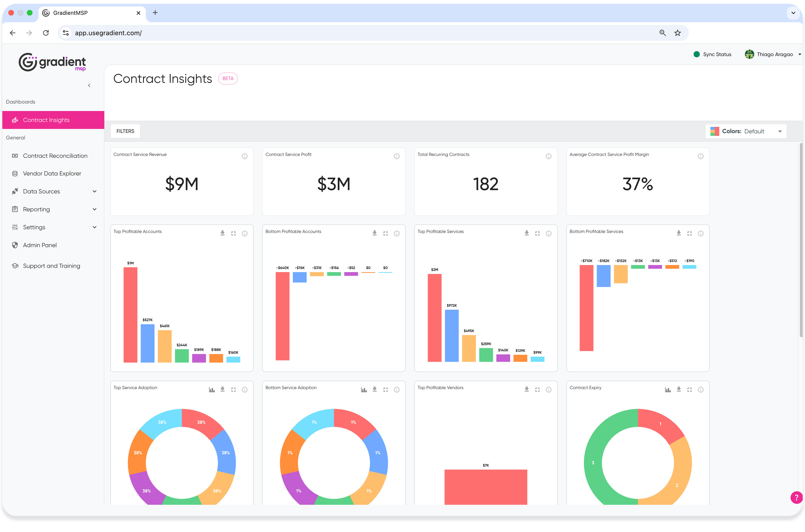Collapse the sidebar with the chevron
Viewport: 805px width, 532px height.
[89, 85]
